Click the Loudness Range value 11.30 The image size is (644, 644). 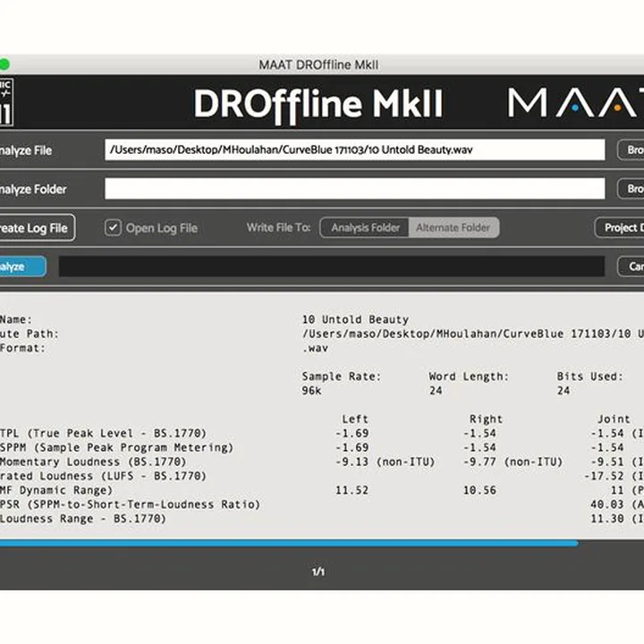click(x=607, y=519)
